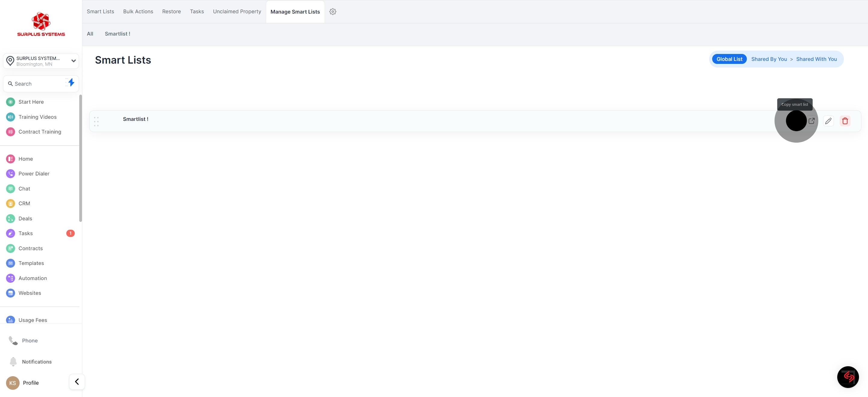Viewport: 868px width, 397px height.
Task: Click the Notifications bell icon
Action: pyautogui.click(x=13, y=361)
